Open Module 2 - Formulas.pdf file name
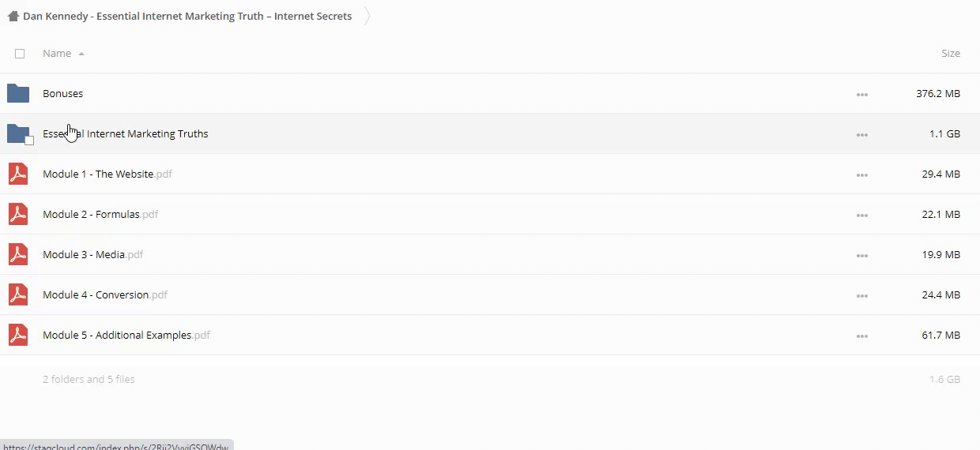980x450 pixels. coord(91,214)
